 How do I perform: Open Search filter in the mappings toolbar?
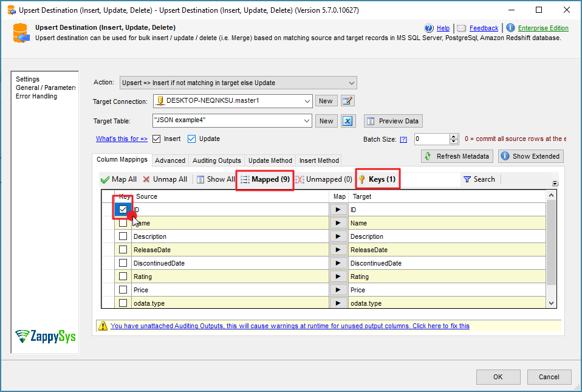479,179
